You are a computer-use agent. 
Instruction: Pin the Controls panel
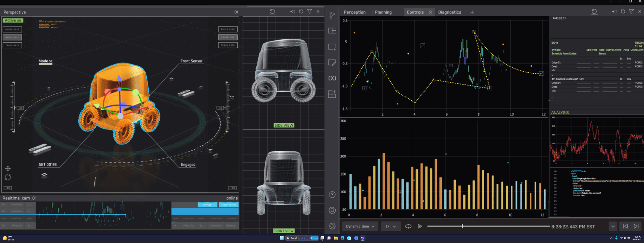tap(614, 11)
